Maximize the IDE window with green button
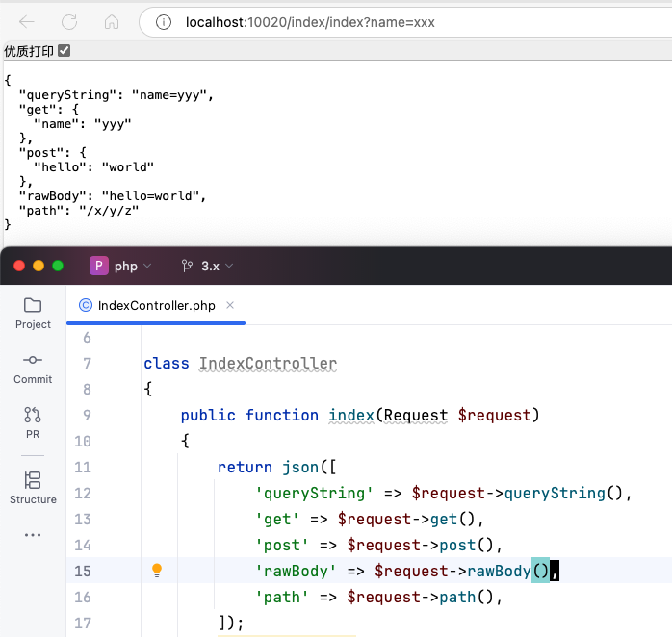This screenshot has height=637, width=672. (58, 266)
